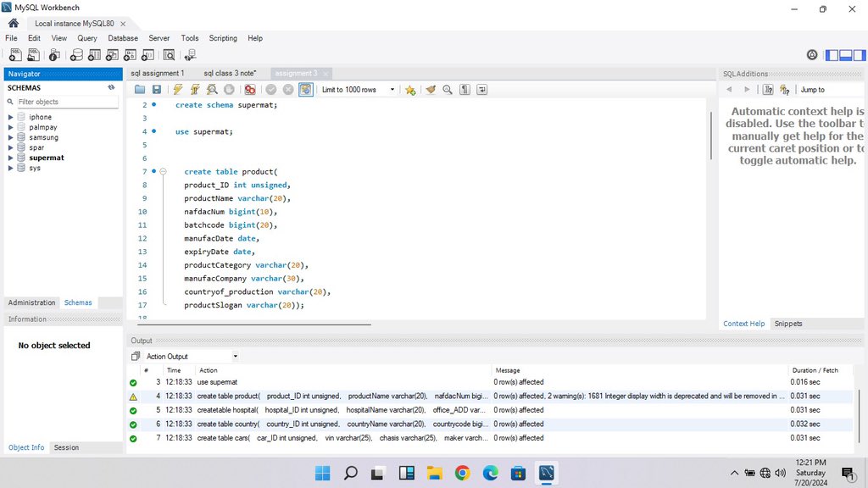Run Explain plan magnifier icon

(212, 90)
